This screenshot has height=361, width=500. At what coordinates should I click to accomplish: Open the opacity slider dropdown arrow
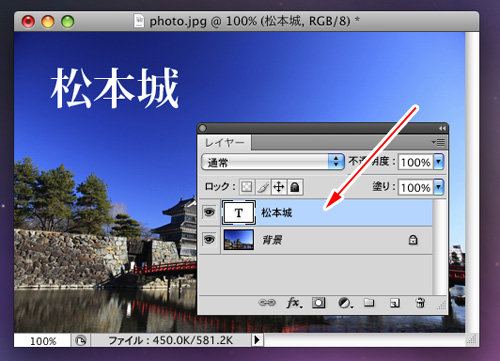(438, 162)
